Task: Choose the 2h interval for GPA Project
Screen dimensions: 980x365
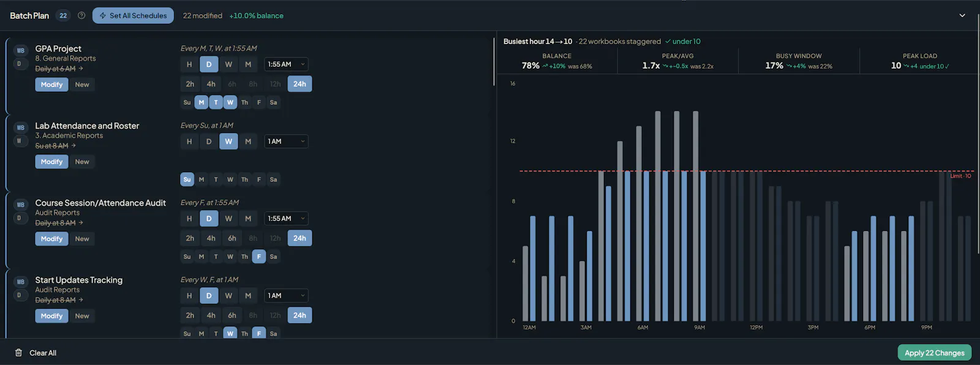Action: click(x=190, y=84)
